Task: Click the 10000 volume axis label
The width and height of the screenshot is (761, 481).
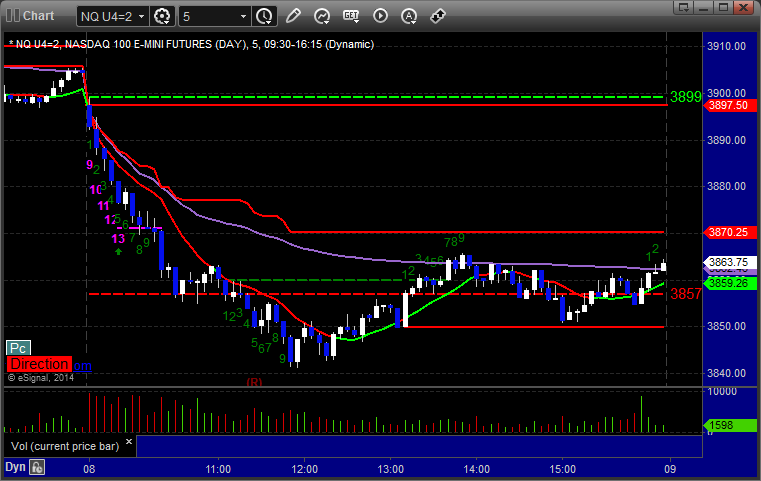Action: pyautogui.click(x=722, y=392)
